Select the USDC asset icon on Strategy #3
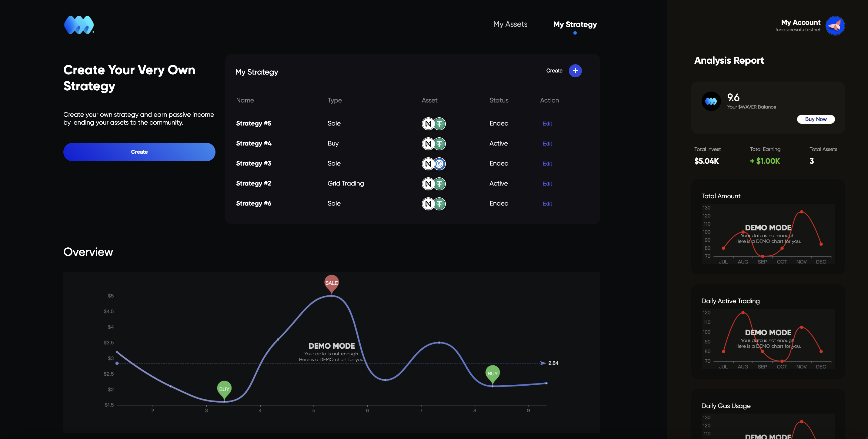Viewport: 868px width, 439px height. 439,163
